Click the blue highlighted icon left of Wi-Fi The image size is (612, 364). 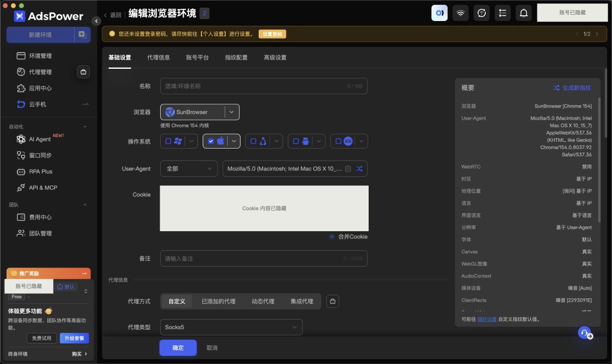click(x=439, y=13)
